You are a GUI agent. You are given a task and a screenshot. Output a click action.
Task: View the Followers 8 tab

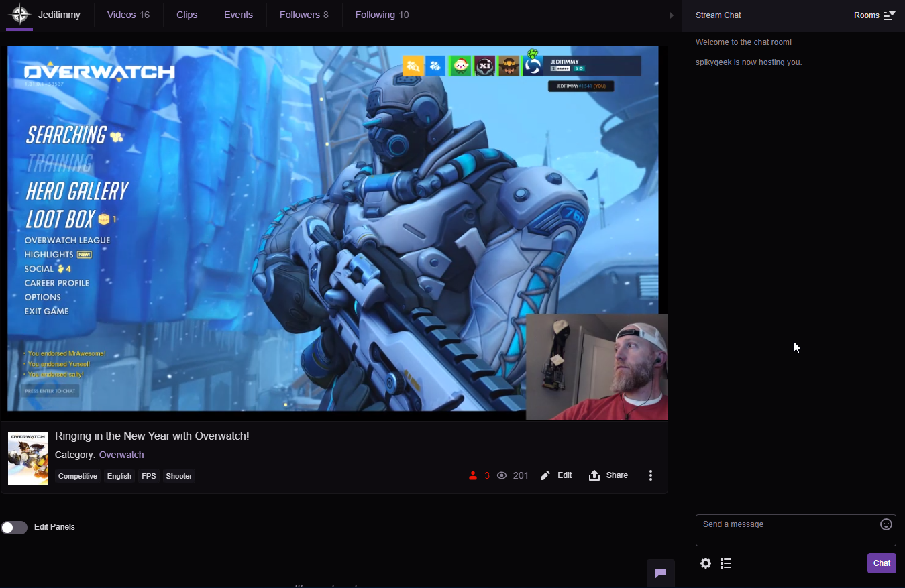pyautogui.click(x=304, y=15)
